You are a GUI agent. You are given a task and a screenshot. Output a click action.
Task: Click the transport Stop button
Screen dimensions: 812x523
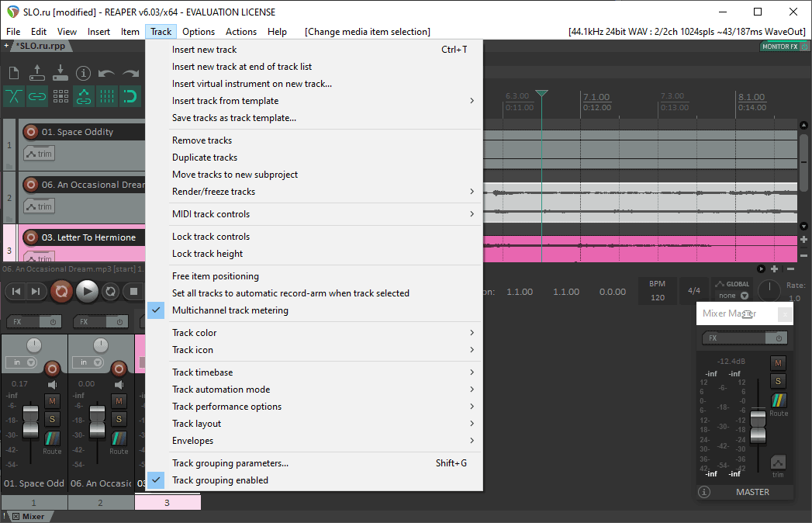coord(133,291)
